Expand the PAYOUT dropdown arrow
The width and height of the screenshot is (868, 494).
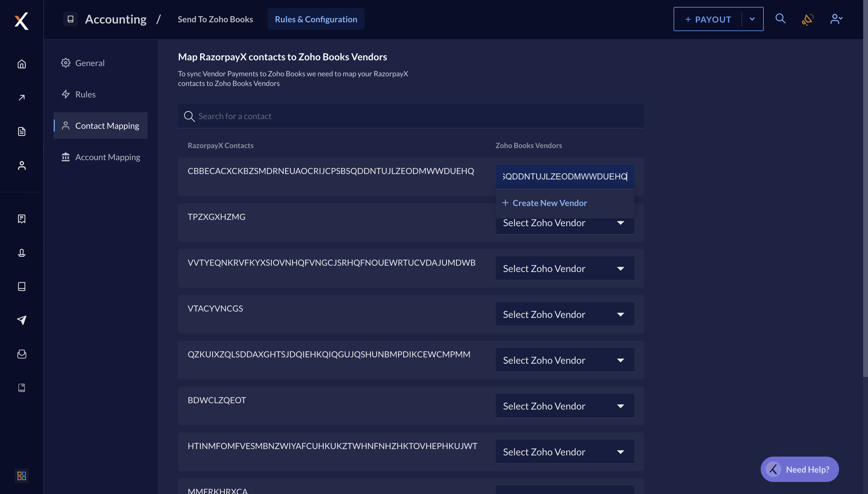(x=752, y=19)
